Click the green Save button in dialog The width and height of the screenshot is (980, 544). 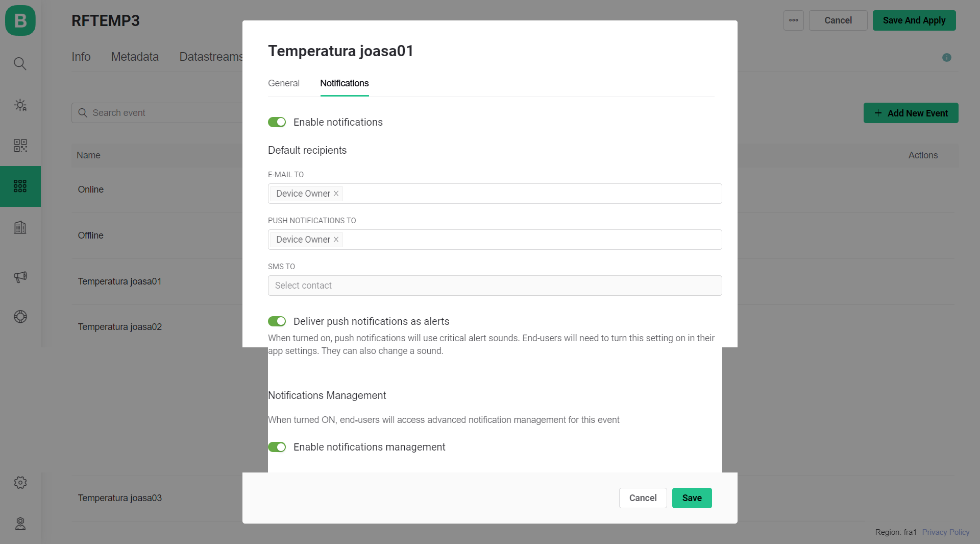(x=692, y=498)
